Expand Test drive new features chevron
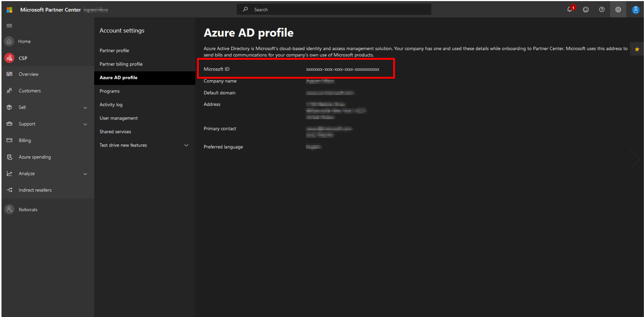Image resolution: width=644 pixels, height=317 pixels. click(186, 146)
